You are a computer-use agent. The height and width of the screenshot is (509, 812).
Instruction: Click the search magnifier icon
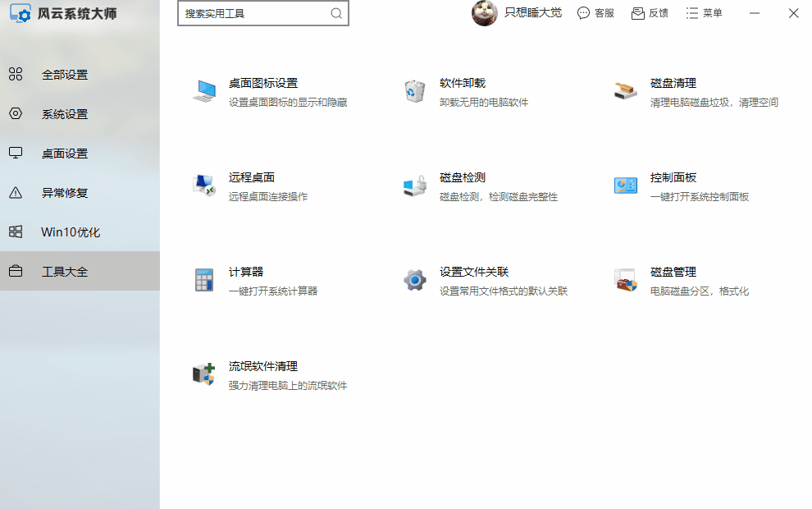[x=336, y=13]
